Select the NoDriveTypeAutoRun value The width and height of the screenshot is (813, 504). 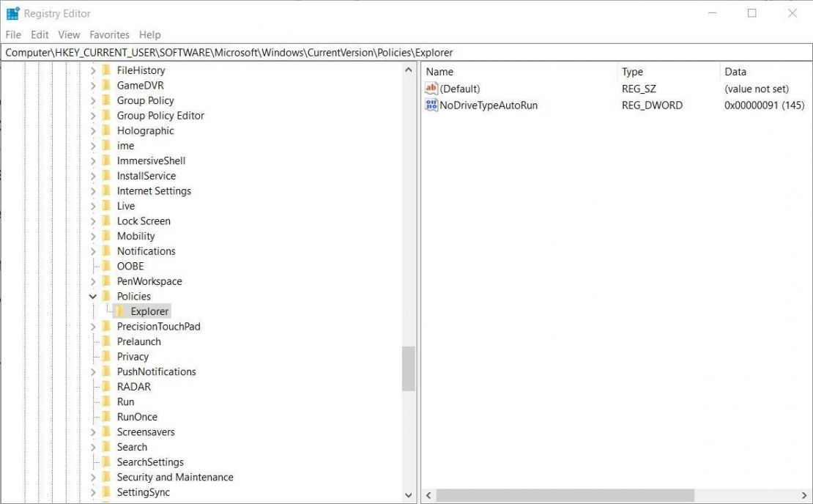point(487,105)
